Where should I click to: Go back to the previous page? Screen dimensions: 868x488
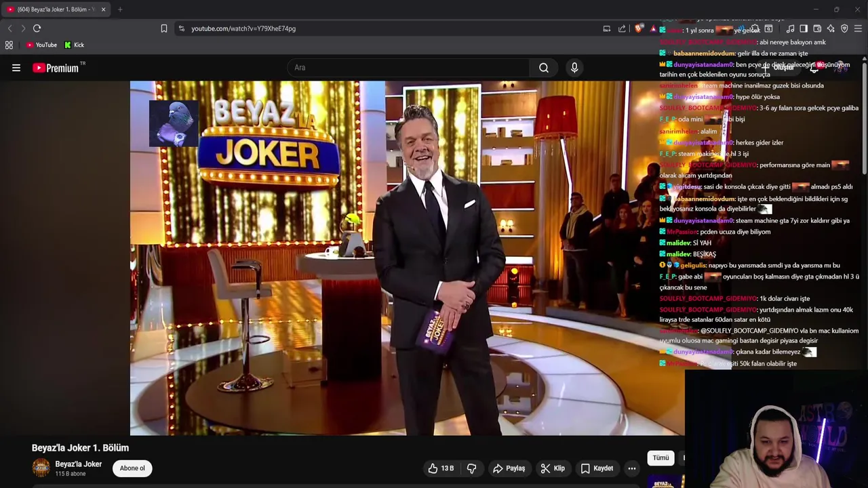tap(9, 28)
